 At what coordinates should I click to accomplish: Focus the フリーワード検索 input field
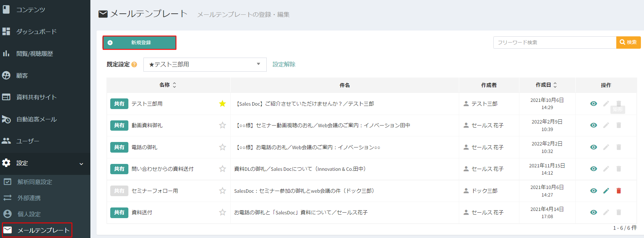click(555, 43)
